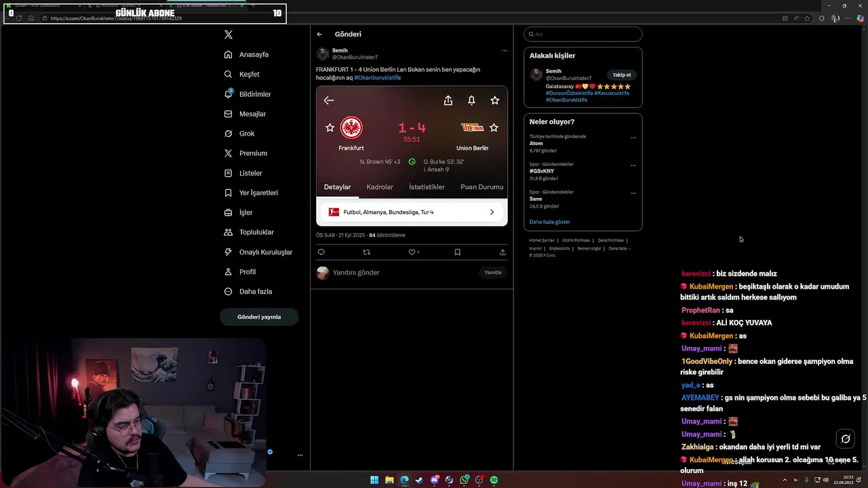Click share icon in match image

pos(448,100)
